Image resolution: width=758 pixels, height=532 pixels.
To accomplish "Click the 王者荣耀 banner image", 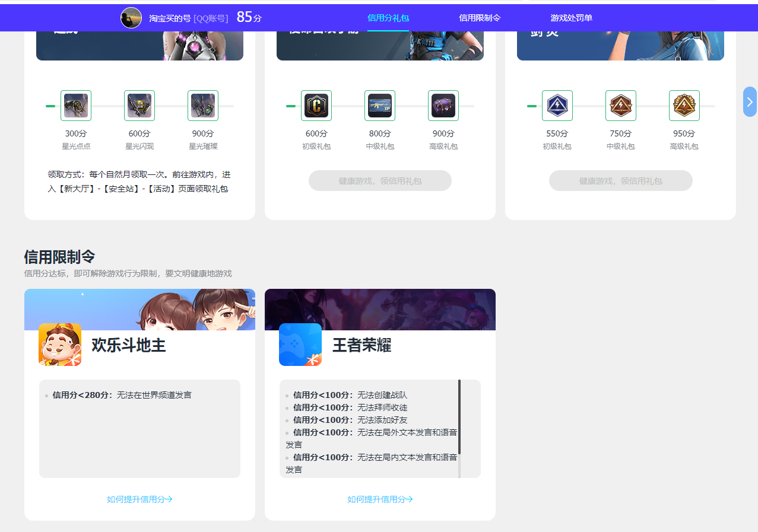I will pyautogui.click(x=380, y=309).
